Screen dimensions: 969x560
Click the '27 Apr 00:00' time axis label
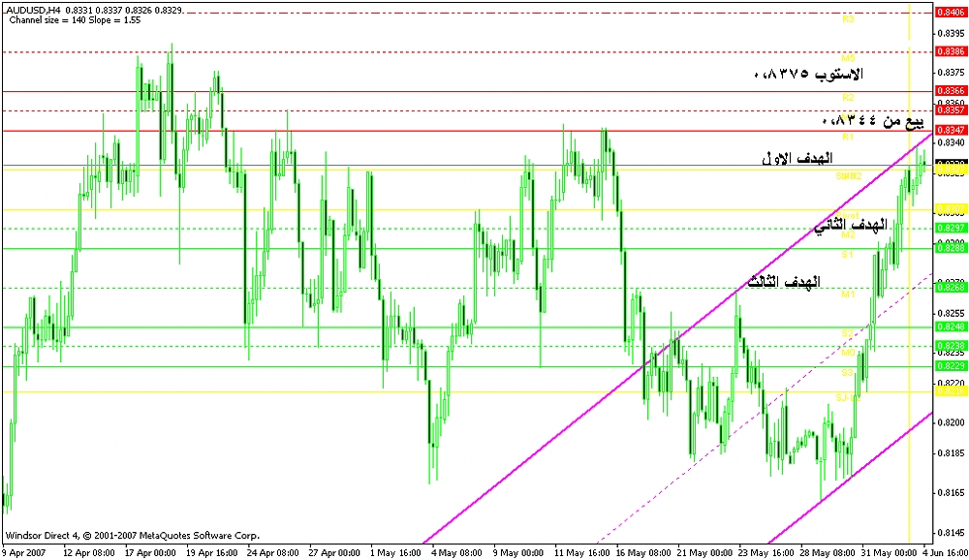pos(334,552)
